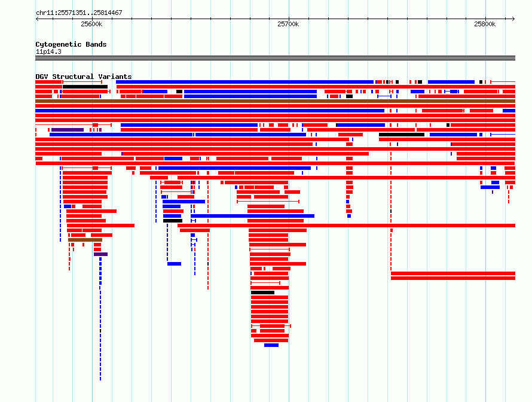Click the 11p14.3 band label

[x=48, y=51]
